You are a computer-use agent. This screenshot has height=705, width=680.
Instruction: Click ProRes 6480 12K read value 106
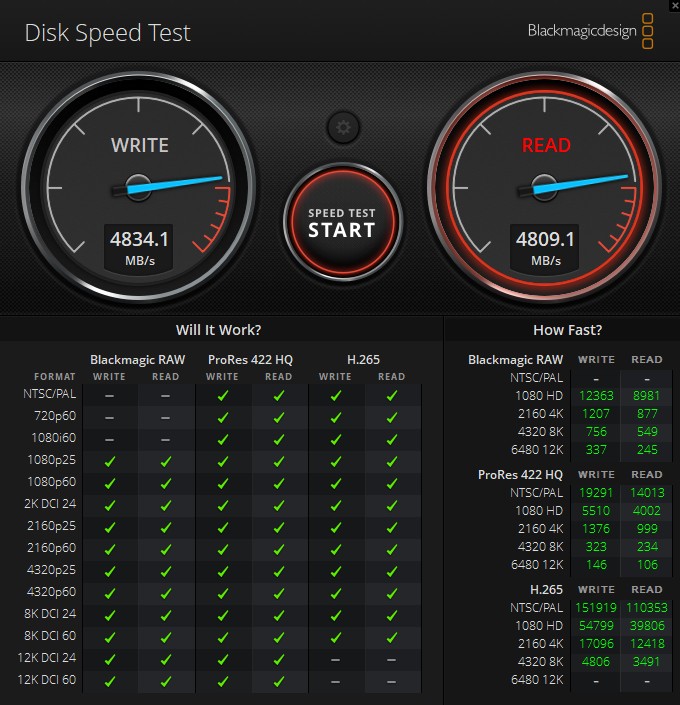tap(647, 565)
